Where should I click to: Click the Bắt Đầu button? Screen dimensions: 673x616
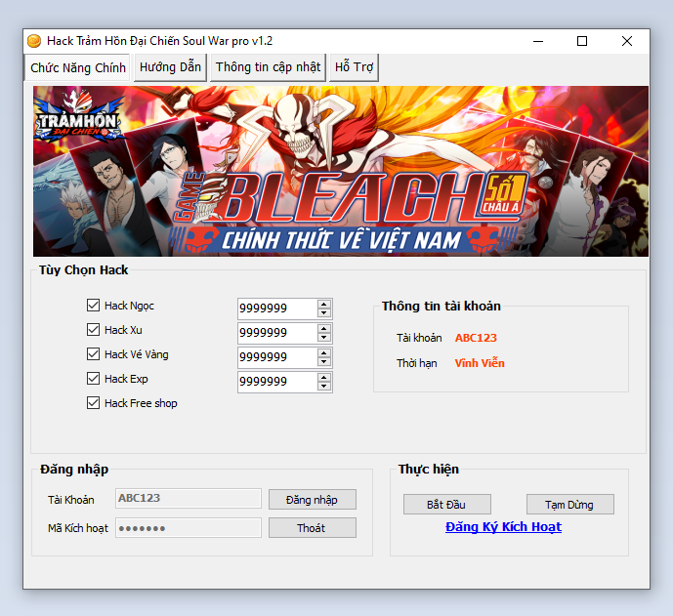pyautogui.click(x=446, y=505)
